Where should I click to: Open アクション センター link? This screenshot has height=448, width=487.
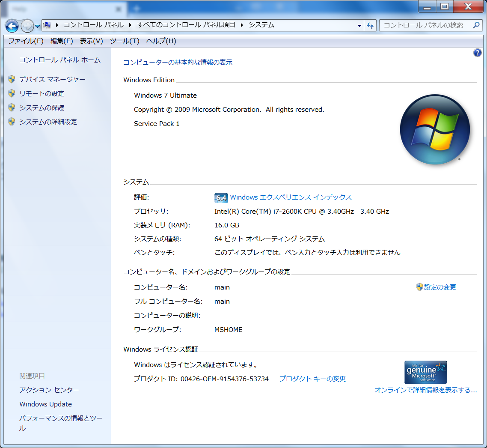pyautogui.click(x=49, y=390)
